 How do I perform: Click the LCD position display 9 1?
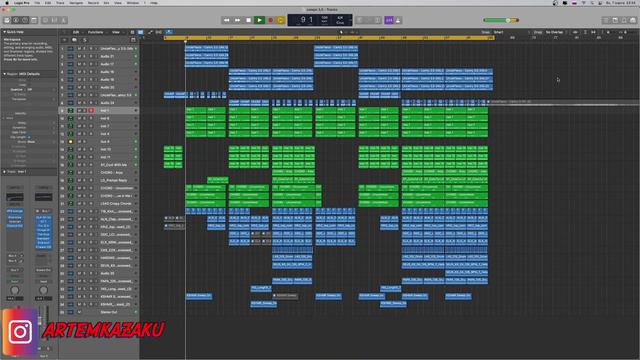(306, 20)
